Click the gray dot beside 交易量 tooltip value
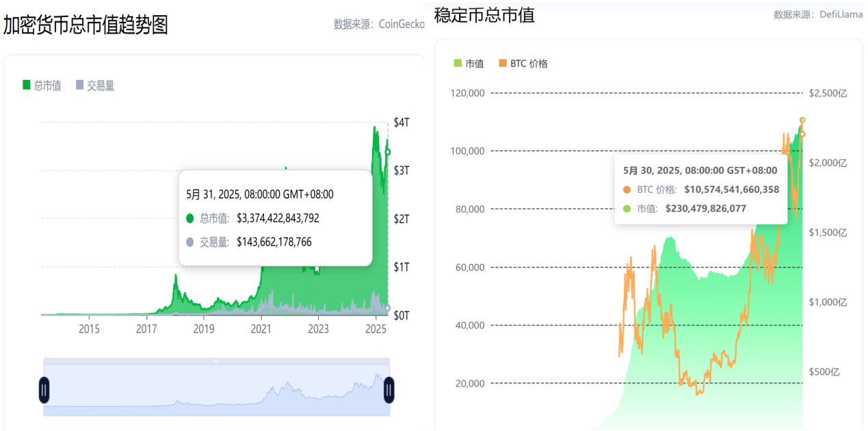 click(190, 241)
